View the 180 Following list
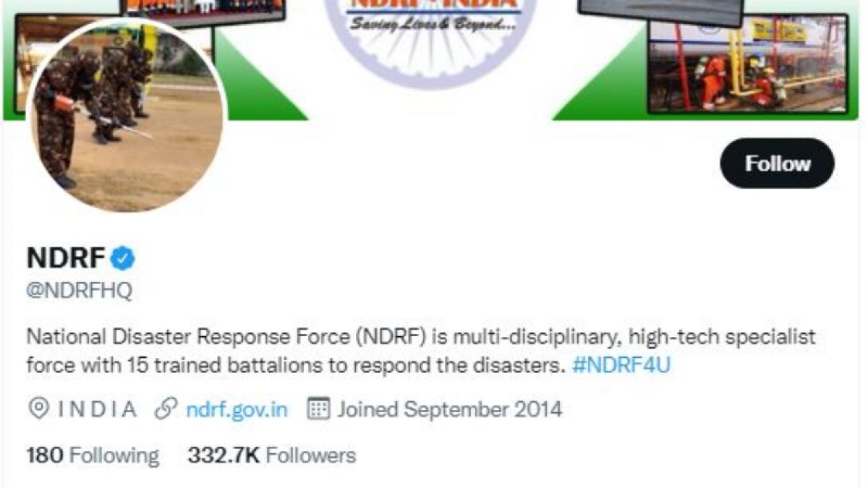Image resolution: width=868 pixels, height=488 pixels. point(93,455)
